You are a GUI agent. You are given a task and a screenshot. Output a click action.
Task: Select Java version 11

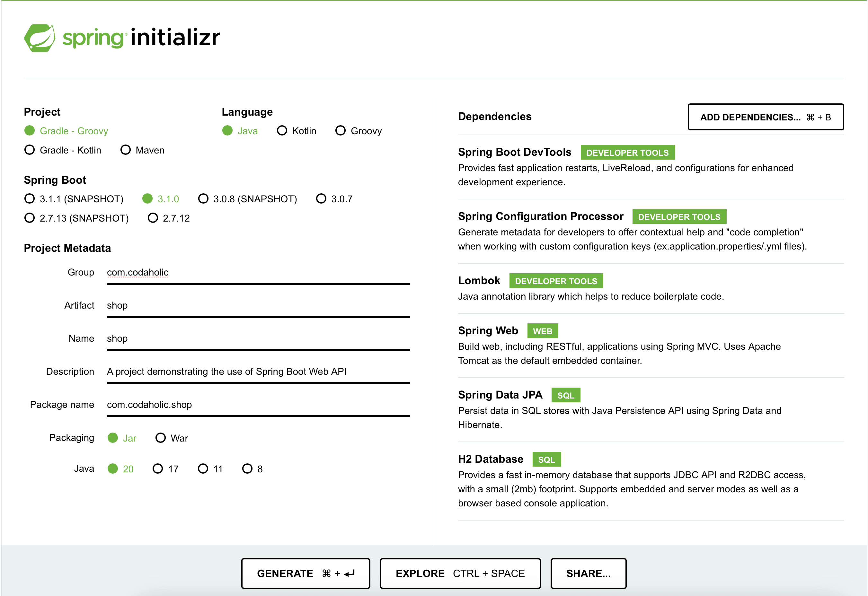pos(210,469)
